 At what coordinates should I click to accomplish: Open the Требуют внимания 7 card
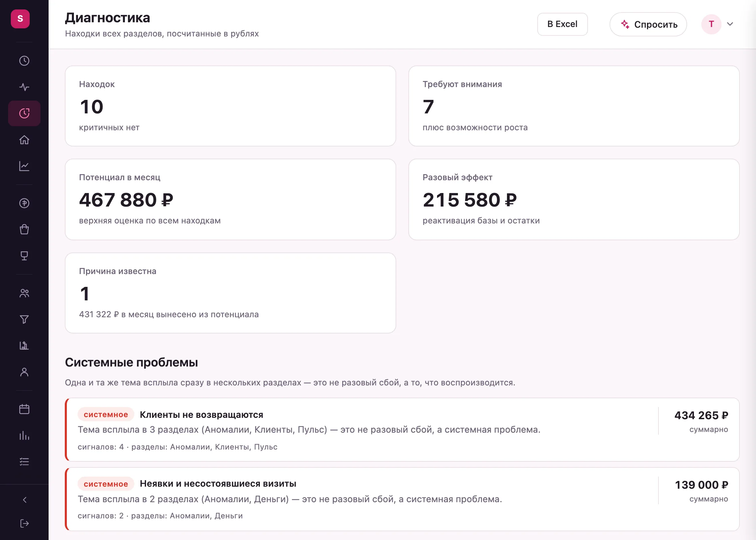pyautogui.click(x=574, y=106)
